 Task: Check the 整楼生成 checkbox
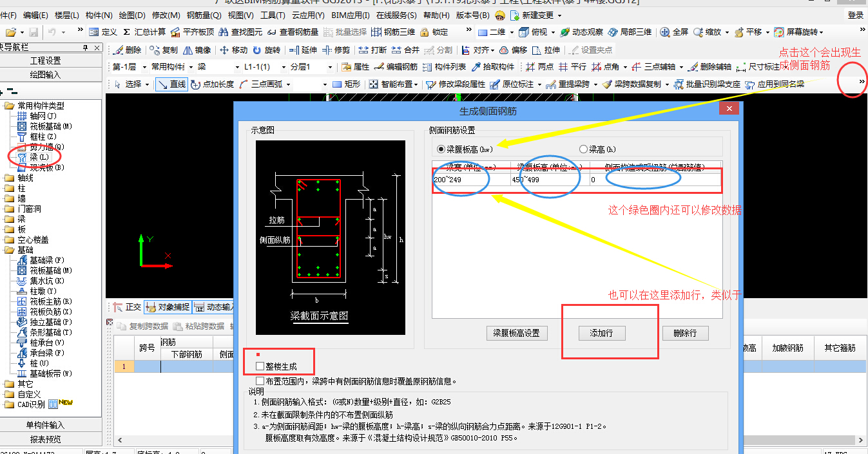point(260,366)
